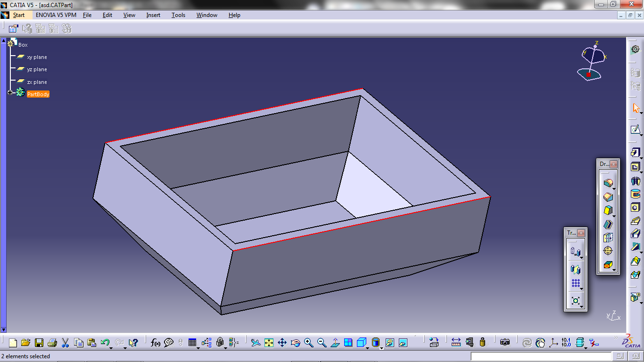This screenshot has height=362, width=644.
Task: Activate the Pan tool
Action: [282, 343]
